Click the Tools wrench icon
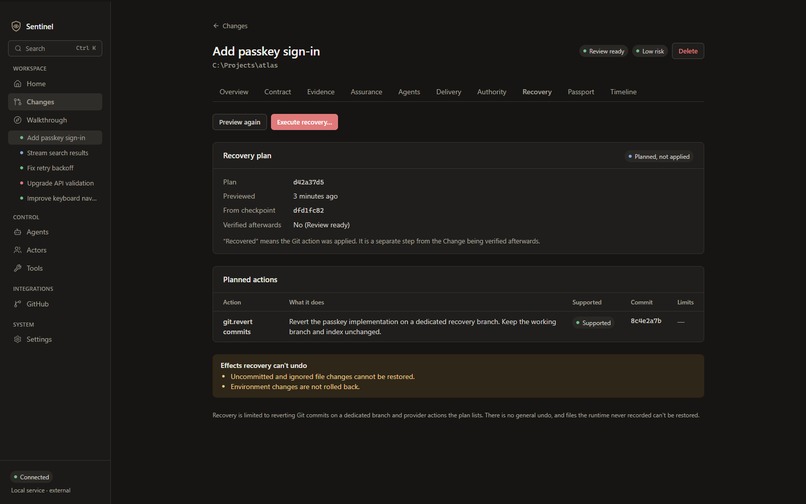 [17, 268]
